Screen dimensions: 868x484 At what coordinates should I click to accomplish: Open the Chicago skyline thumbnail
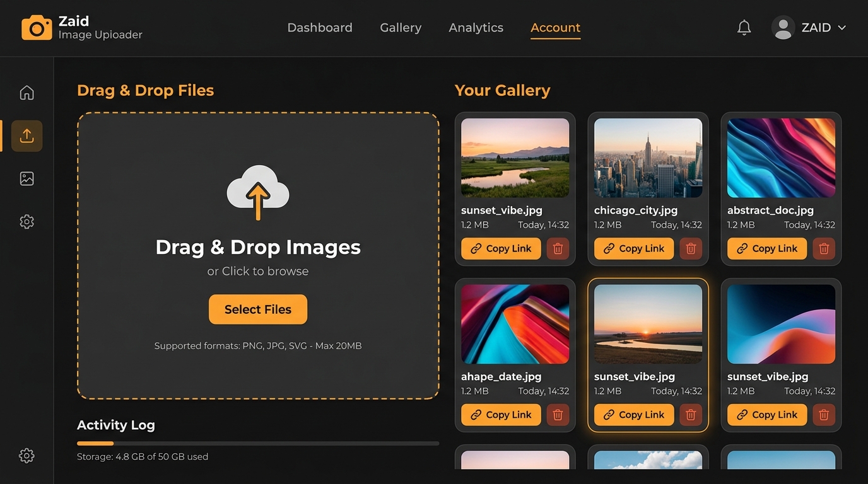pos(648,158)
